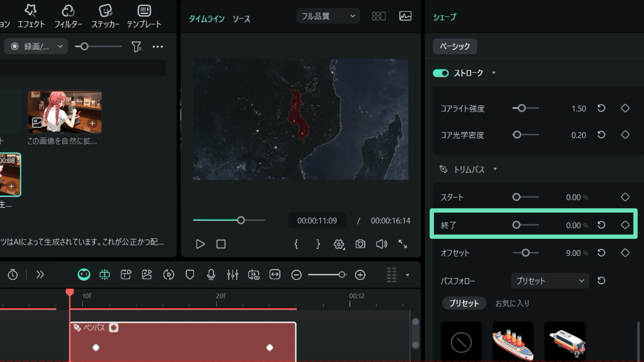
Task: Reset the オフセット value
Action: [601, 253]
